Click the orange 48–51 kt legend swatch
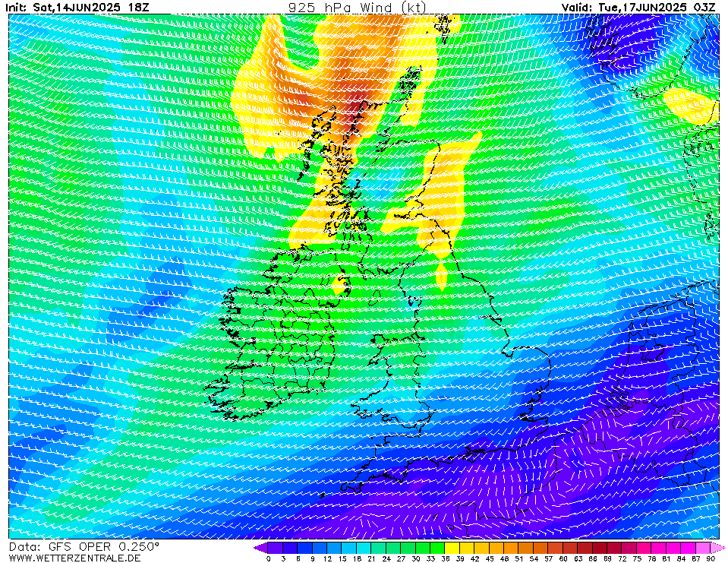The width and height of the screenshot is (728, 563). pyautogui.click(x=511, y=548)
